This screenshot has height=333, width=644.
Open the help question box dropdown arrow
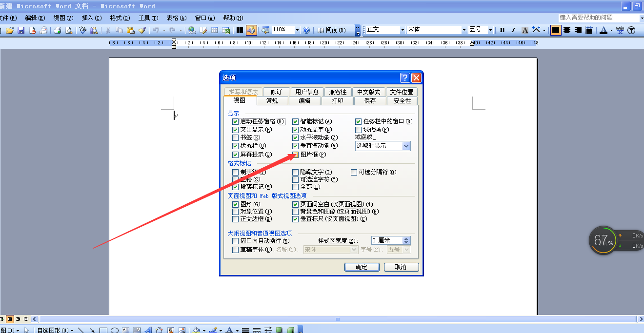641,18
